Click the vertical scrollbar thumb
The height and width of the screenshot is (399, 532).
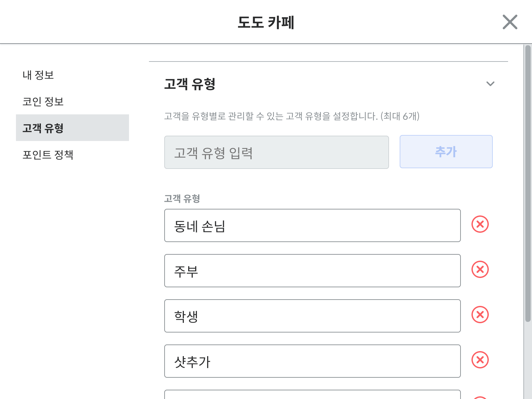pyautogui.click(x=528, y=184)
